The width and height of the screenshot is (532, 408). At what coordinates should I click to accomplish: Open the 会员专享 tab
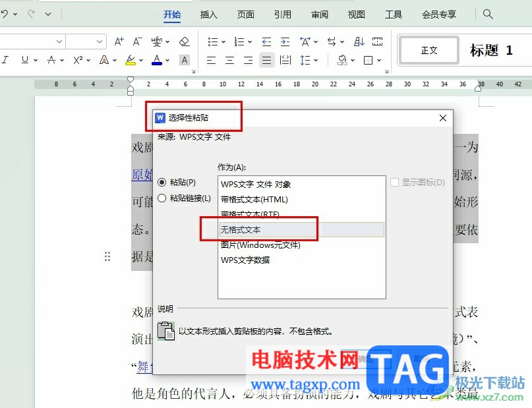click(439, 15)
